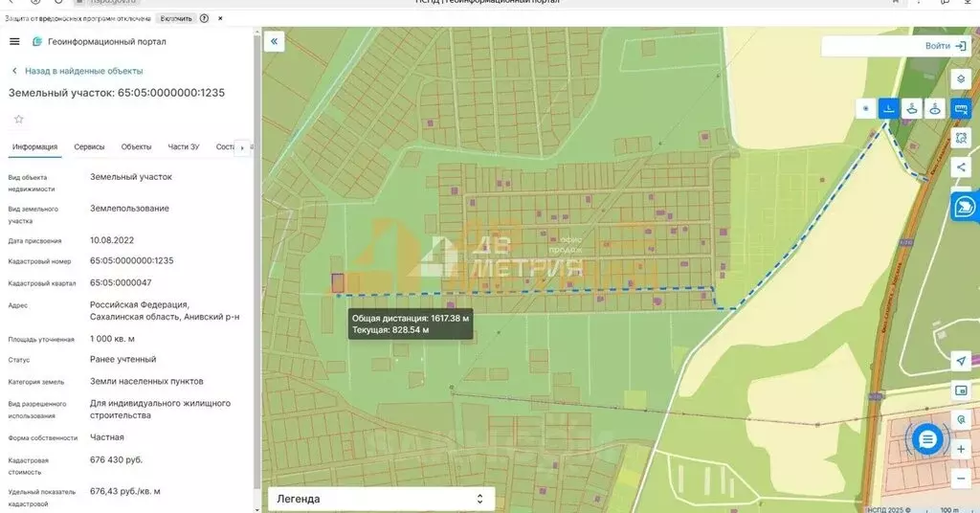Add the land plot to favorites star
The image size is (980, 513).
(x=19, y=120)
